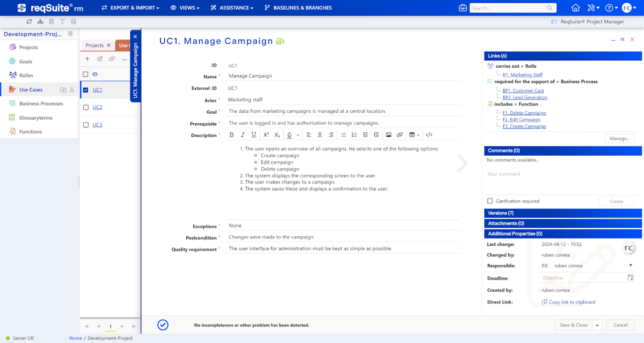This screenshot has width=644, height=343.
Task: Check the Clarification required checkbox
Action: pos(490,201)
